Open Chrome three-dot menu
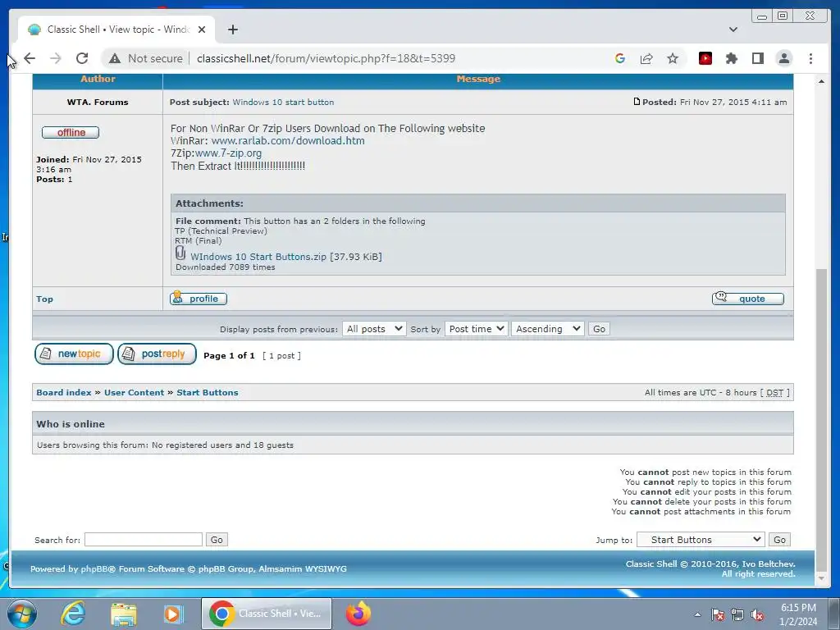Screen dimensions: 840x630 click(810, 58)
